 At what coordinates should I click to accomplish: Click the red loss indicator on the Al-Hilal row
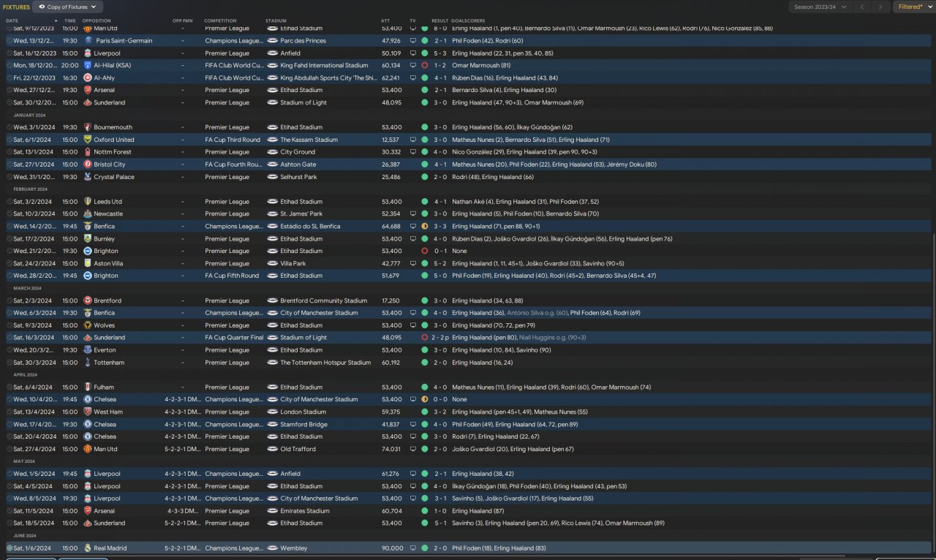[424, 65]
